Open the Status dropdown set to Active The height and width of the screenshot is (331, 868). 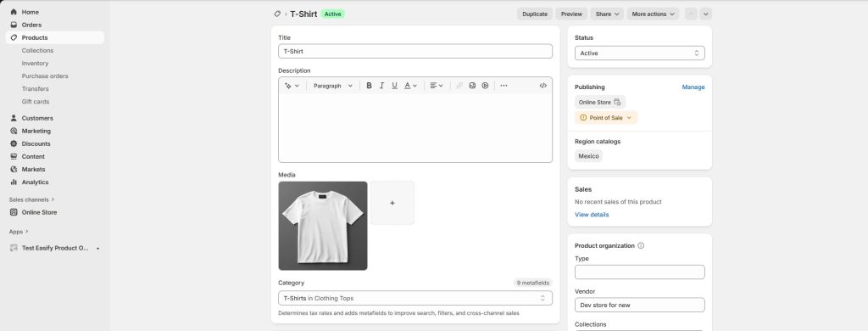pos(639,53)
